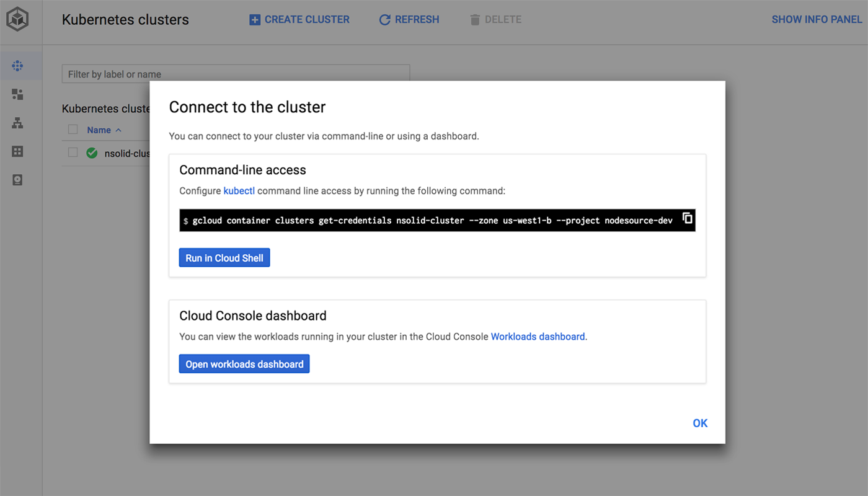Screen dimensions: 868x496
Task: Toggle select-all checkbox in table header
Action: [73, 130]
